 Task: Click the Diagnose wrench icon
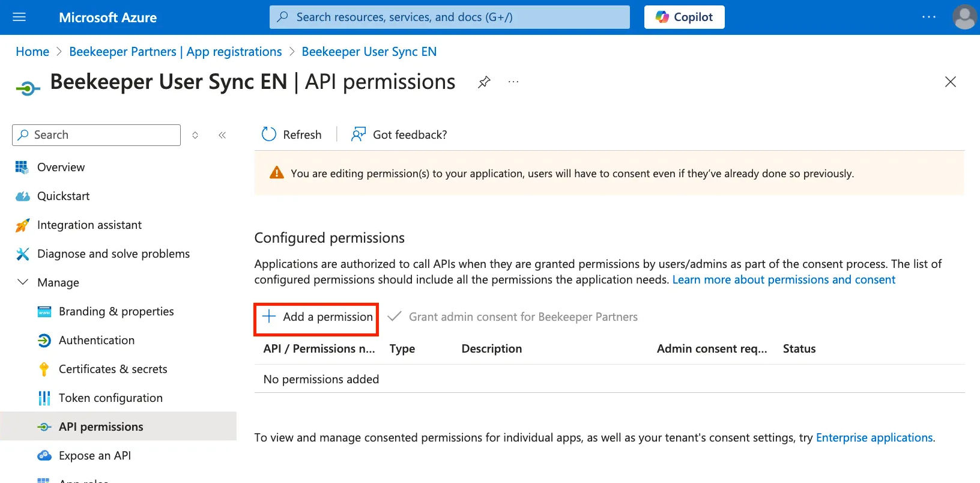click(x=22, y=254)
